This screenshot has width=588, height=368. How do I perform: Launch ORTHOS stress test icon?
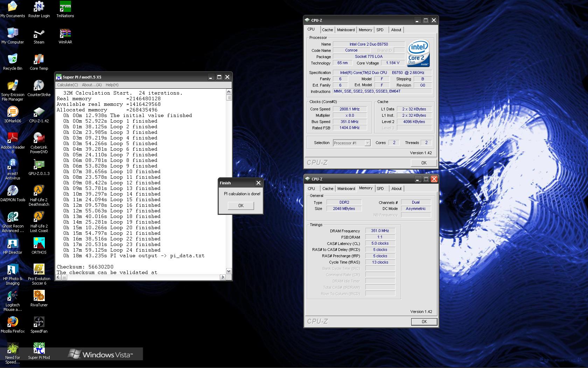point(39,246)
